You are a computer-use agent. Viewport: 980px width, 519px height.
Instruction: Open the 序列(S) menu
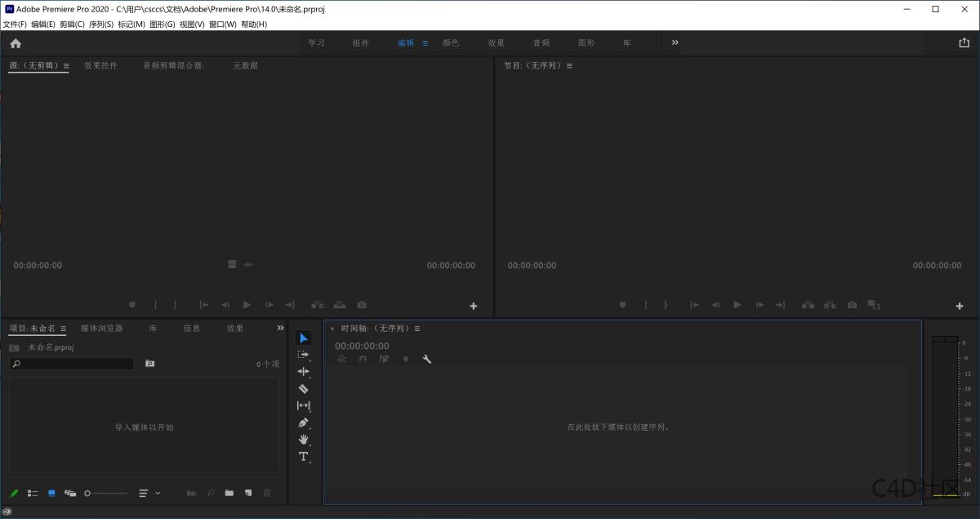[x=101, y=25]
